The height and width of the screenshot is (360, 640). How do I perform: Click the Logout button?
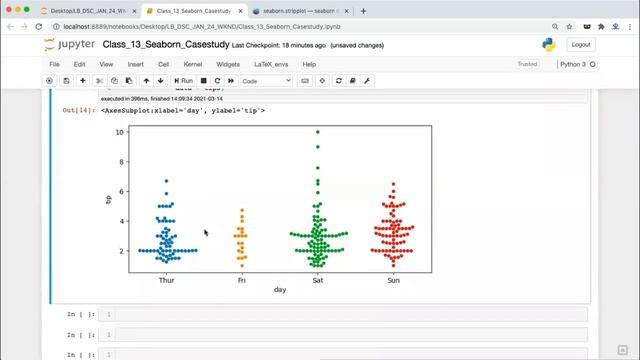581,44
